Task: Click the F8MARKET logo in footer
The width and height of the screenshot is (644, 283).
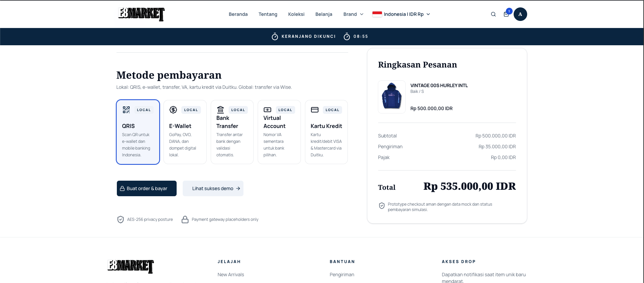Action: pyautogui.click(x=131, y=266)
